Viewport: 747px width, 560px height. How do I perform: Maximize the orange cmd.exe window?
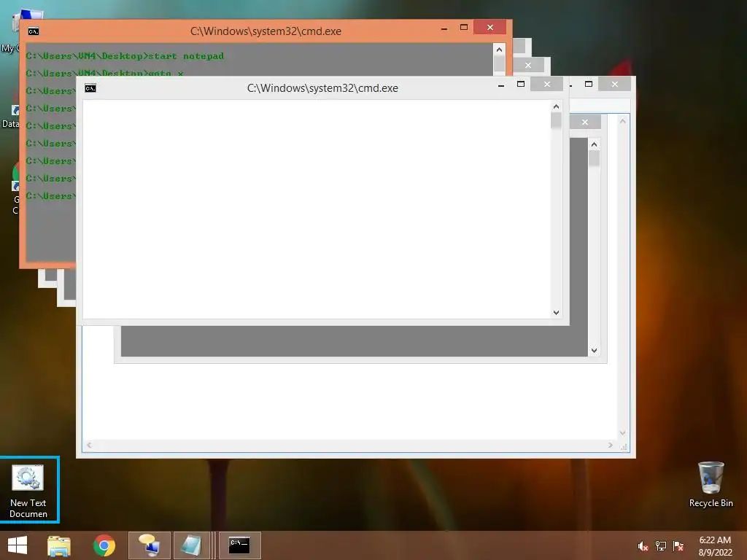pyautogui.click(x=463, y=27)
